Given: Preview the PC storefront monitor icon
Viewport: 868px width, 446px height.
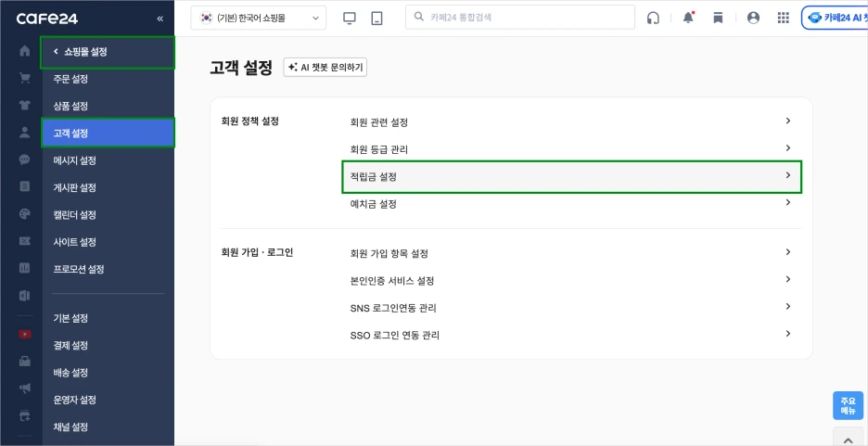Looking at the screenshot, I should (x=350, y=19).
